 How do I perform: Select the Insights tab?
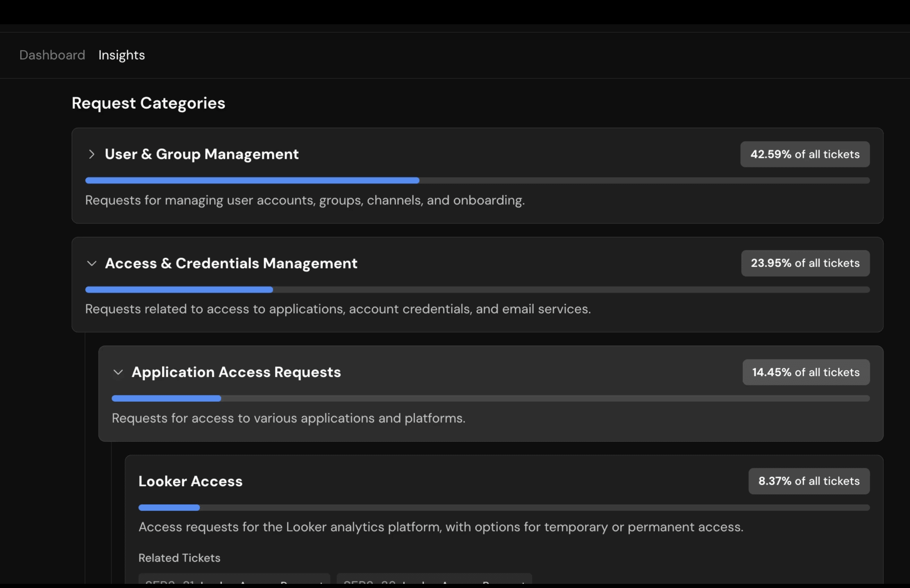click(121, 55)
